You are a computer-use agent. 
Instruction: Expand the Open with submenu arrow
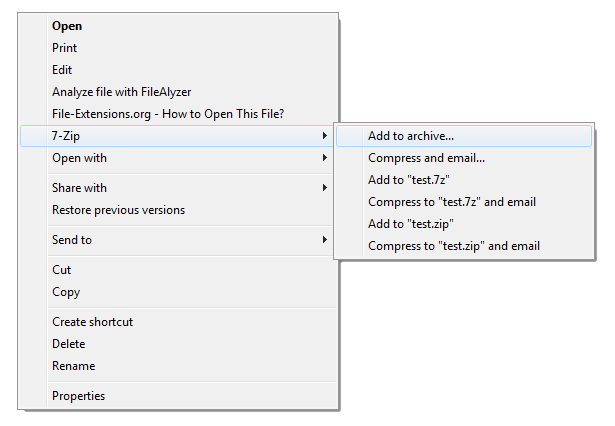(324, 158)
